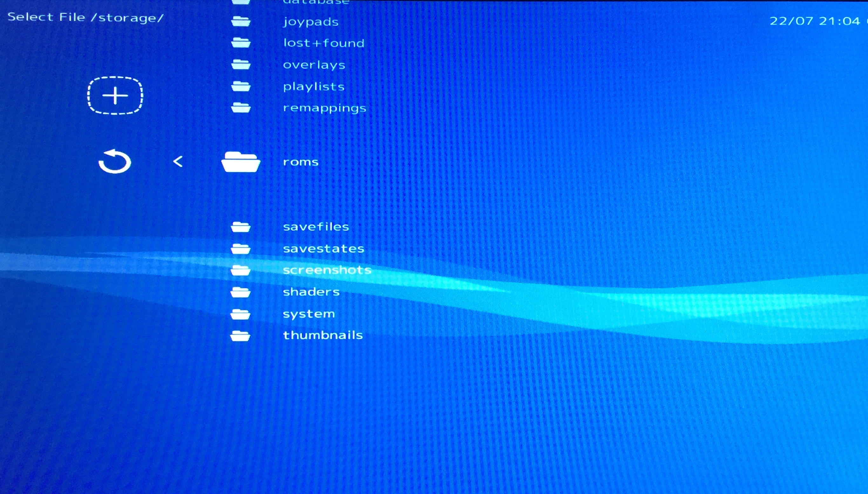Select the savefiles directory
This screenshot has height=494, width=868.
(x=316, y=227)
